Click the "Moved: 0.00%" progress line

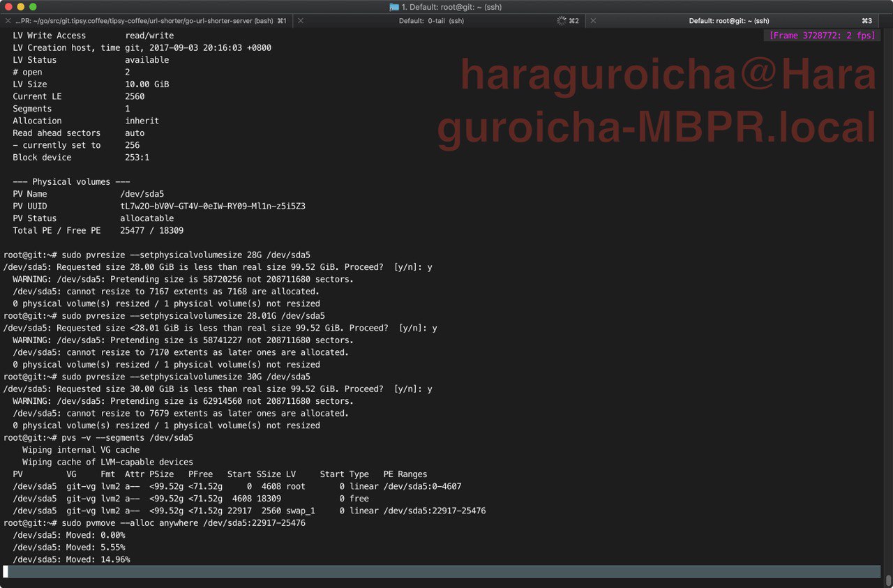point(69,535)
